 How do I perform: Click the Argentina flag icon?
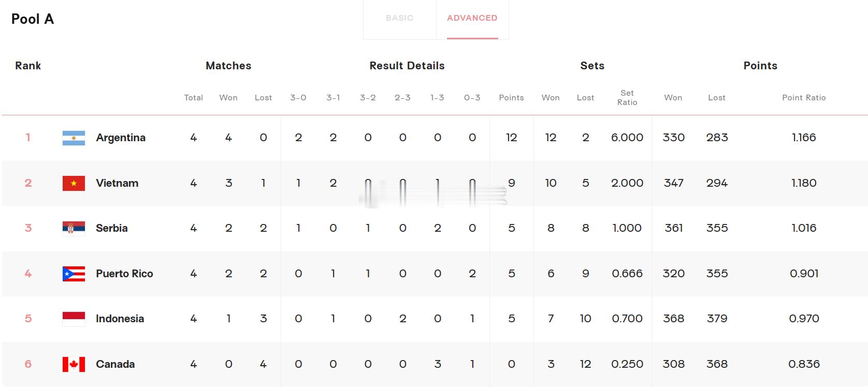coord(74,138)
